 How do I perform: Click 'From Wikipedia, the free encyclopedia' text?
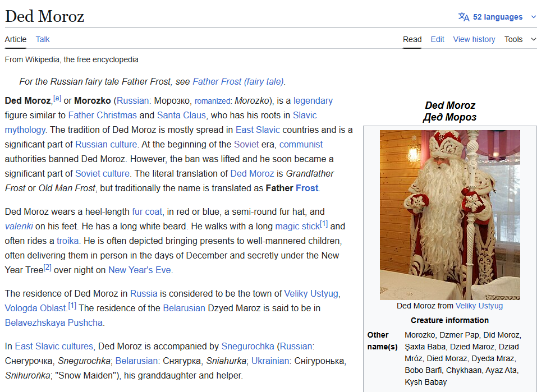71,59
